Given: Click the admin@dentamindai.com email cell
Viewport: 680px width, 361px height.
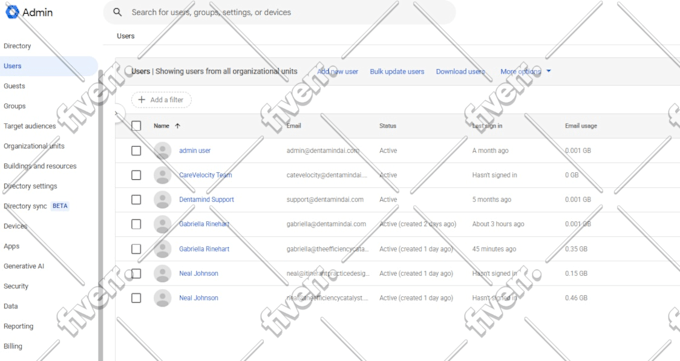Looking at the screenshot, I should pyautogui.click(x=323, y=151).
